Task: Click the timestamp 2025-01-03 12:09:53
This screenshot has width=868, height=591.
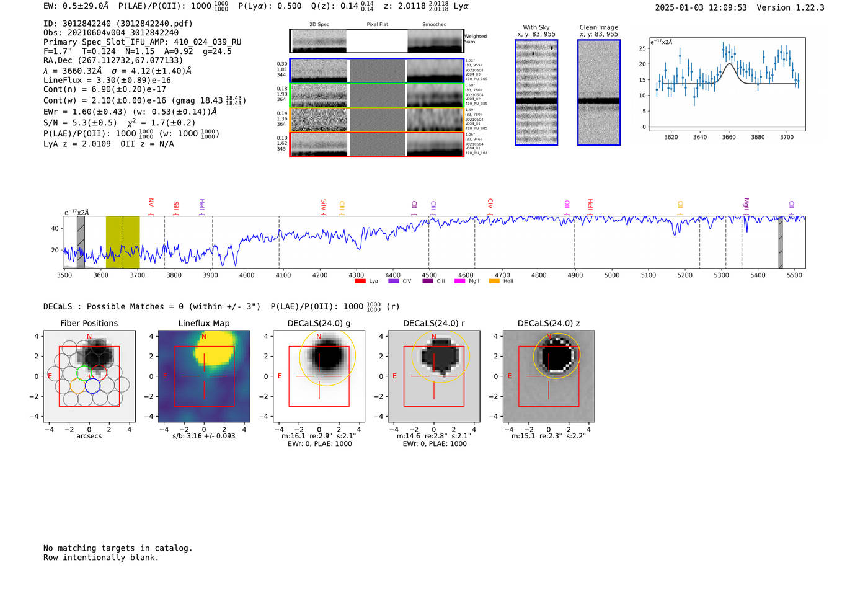Action: tap(701, 7)
